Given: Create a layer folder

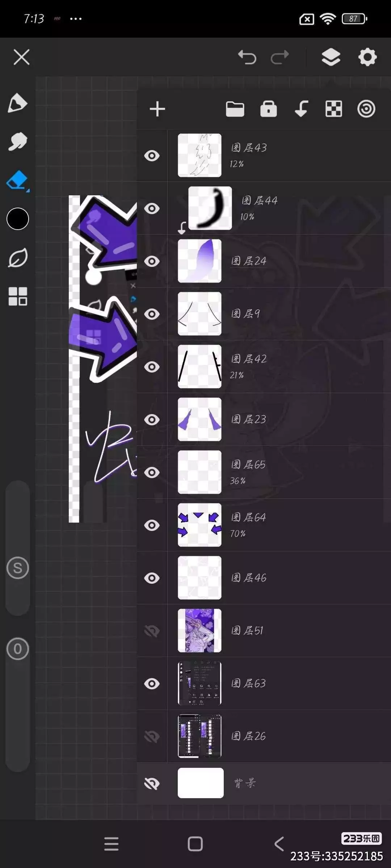Looking at the screenshot, I should point(235,109).
